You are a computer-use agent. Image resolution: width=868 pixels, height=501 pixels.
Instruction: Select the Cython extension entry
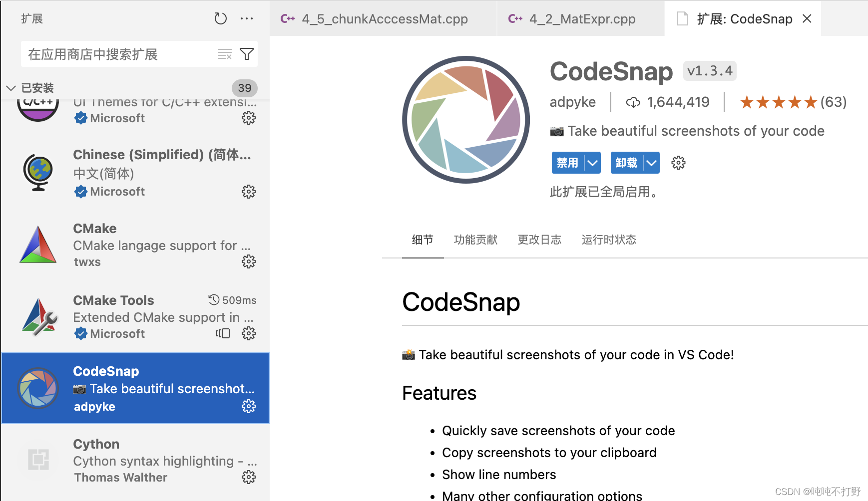pyautogui.click(x=135, y=460)
